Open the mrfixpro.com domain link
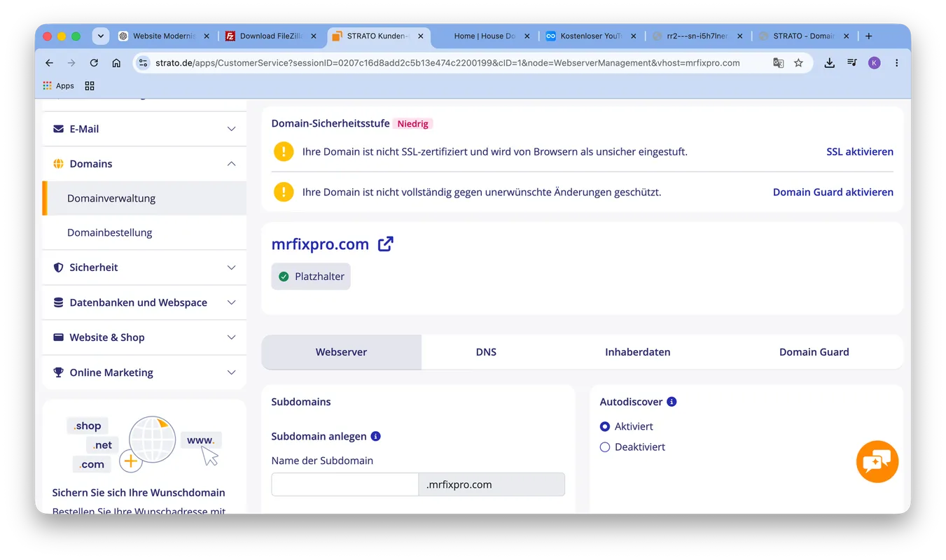Screen dimensions: 946x560 pos(320,244)
